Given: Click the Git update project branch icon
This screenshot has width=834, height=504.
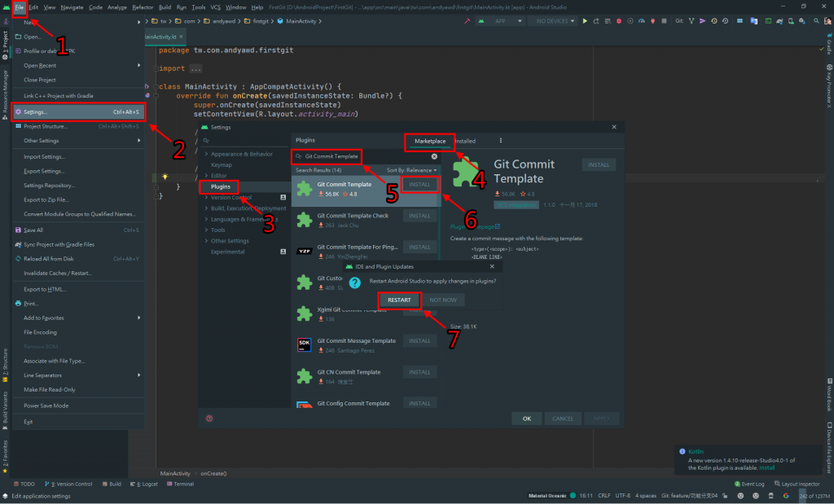Looking at the screenshot, I should pos(691,21).
